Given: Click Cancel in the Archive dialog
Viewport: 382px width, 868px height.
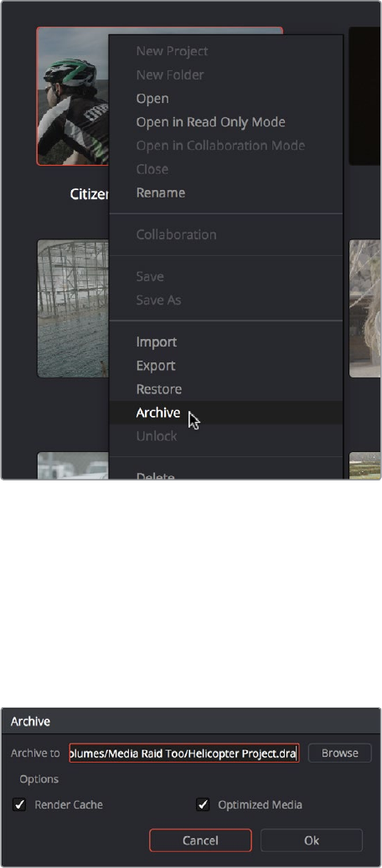Looking at the screenshot, I should pos(200,840).
